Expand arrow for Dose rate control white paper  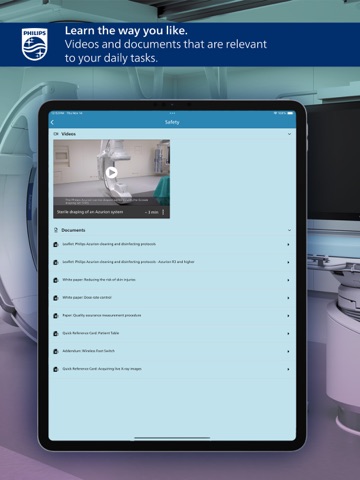point(288,298)
